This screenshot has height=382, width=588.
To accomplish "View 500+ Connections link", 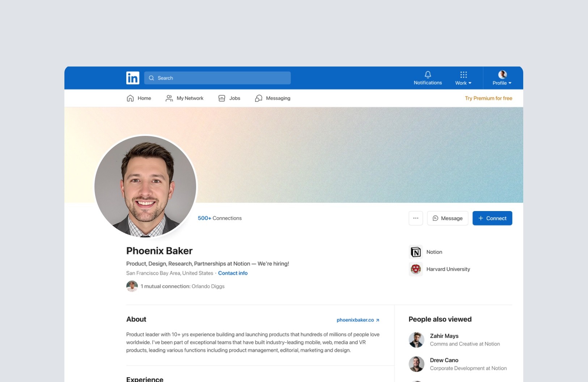I will (220, 218).
